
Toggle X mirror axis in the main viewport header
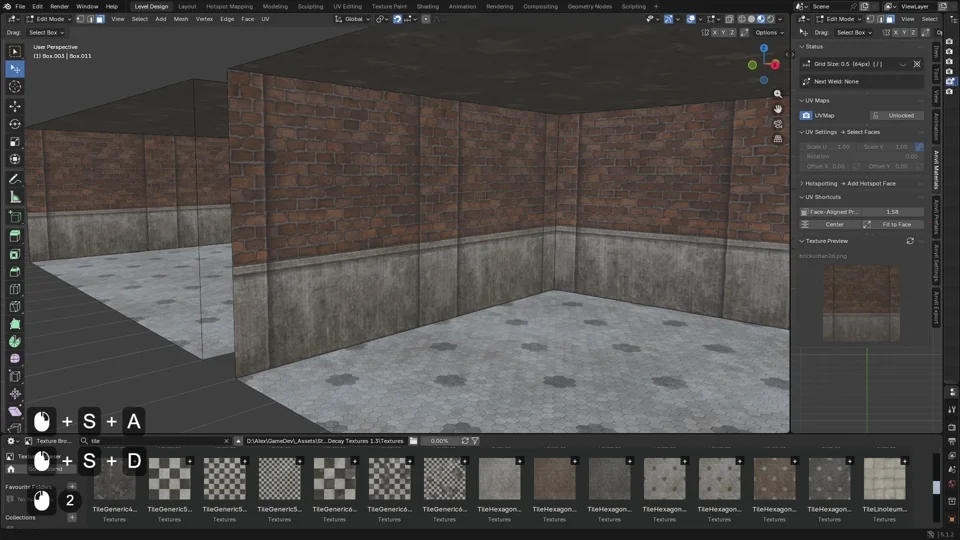tap(714, 32)
